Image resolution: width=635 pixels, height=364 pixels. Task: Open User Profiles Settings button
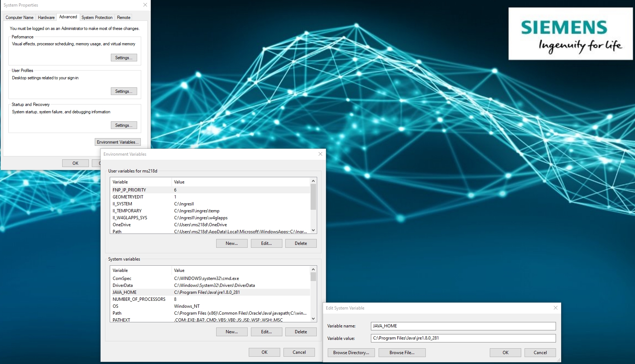click(x=124, y=91)
